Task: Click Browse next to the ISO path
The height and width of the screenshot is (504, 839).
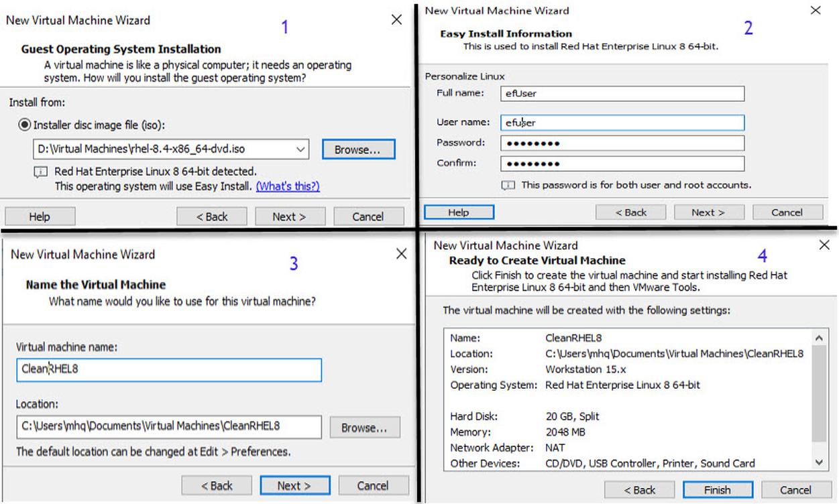Action: (357, 149)
